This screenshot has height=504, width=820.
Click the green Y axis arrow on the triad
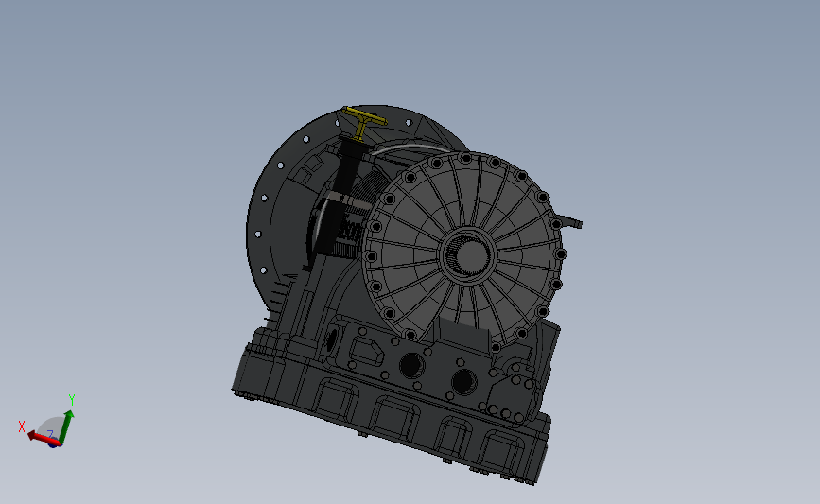66,426
